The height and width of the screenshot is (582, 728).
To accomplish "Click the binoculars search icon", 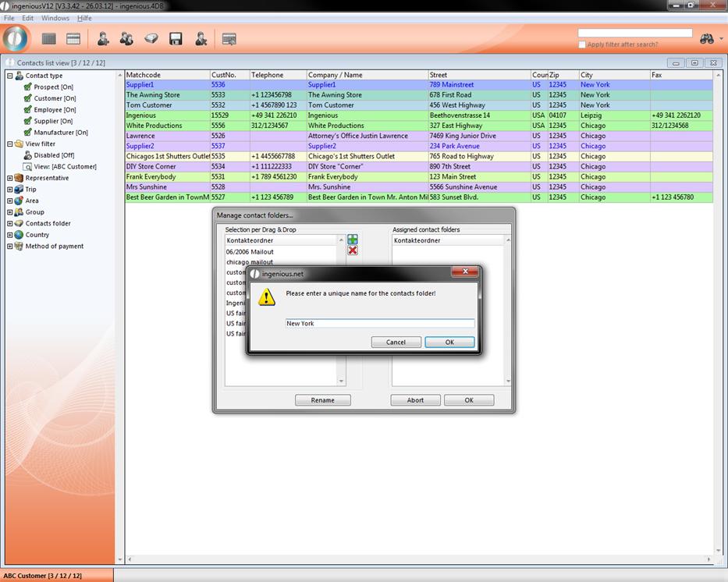I will [706, 38].
